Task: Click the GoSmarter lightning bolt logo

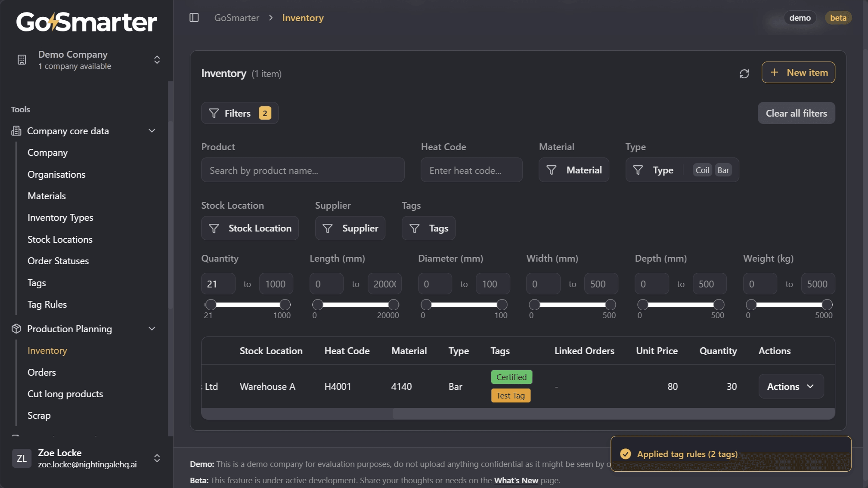Action: (x=53, y=22)
